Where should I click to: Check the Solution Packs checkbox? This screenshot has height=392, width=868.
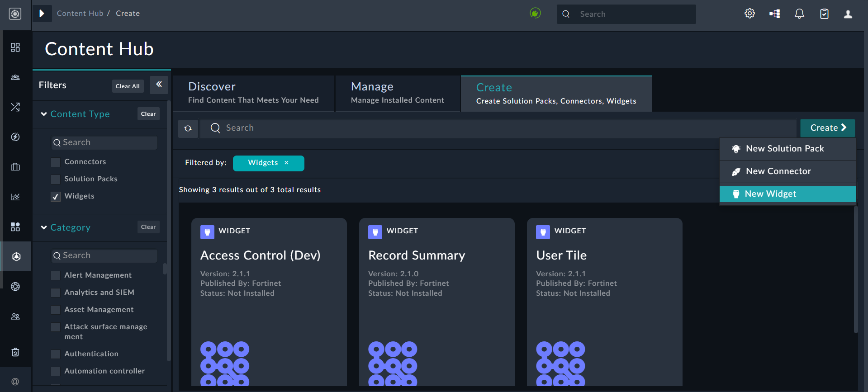click(56, 179)
